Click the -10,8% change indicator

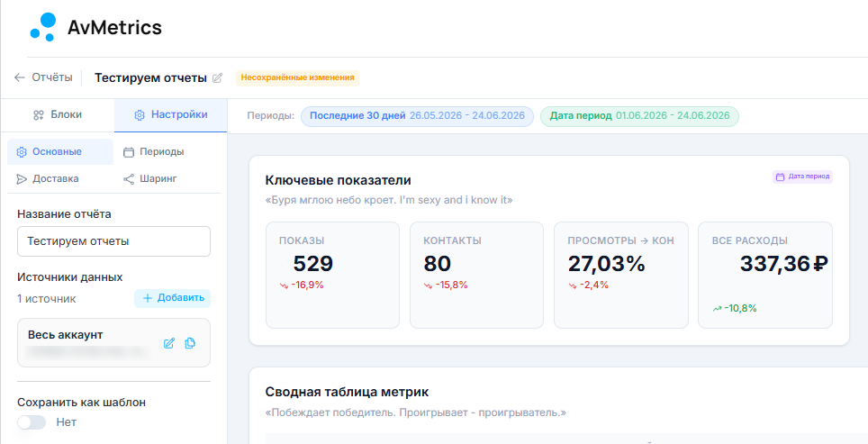click(735, 308)
